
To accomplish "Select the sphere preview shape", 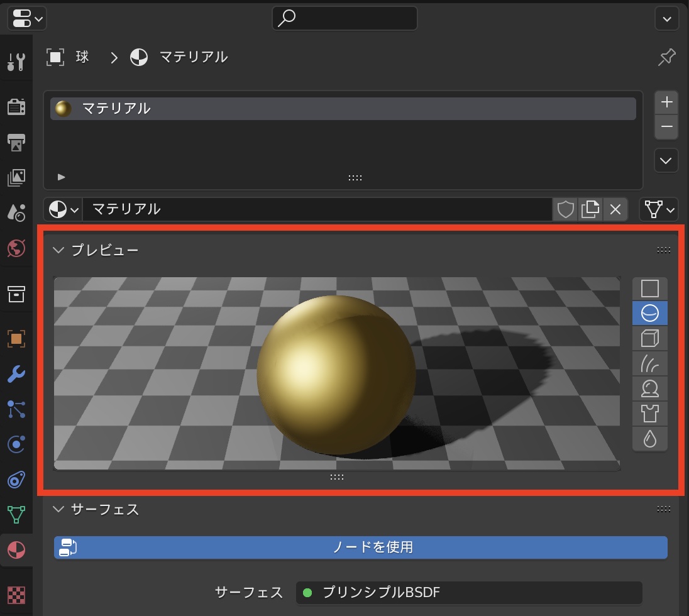I will (x=649, y=313).
